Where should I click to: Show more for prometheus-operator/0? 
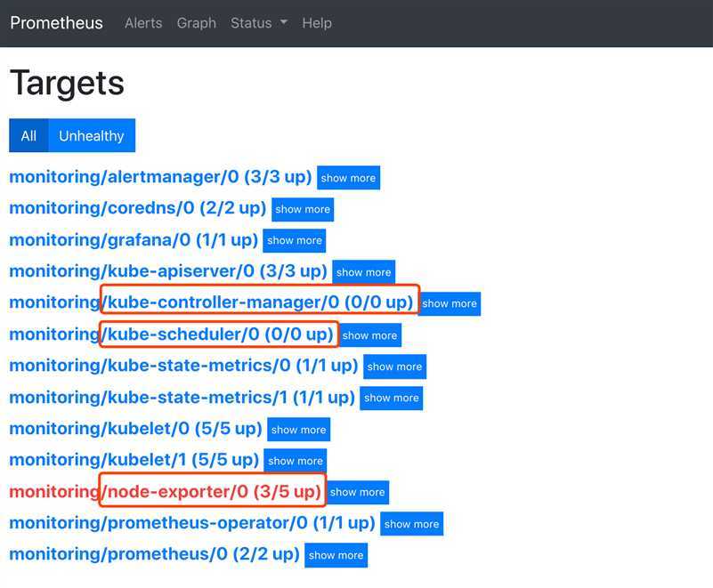coord(411,524)
